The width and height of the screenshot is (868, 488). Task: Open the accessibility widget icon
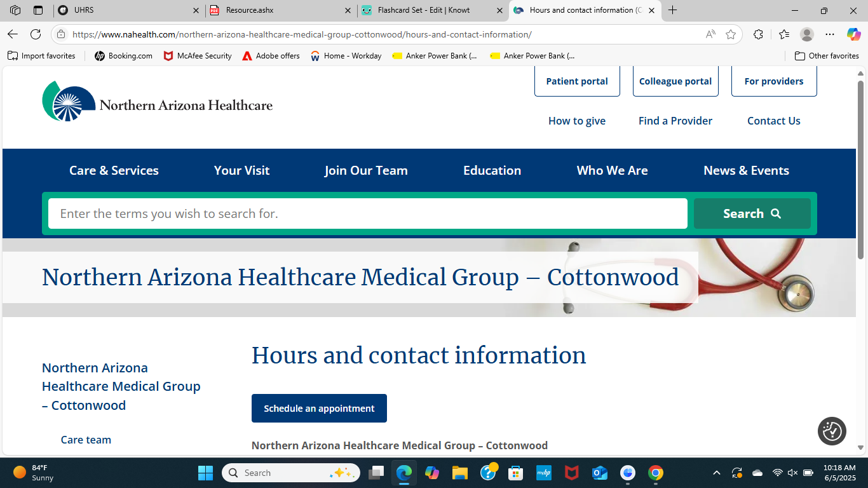832,431
